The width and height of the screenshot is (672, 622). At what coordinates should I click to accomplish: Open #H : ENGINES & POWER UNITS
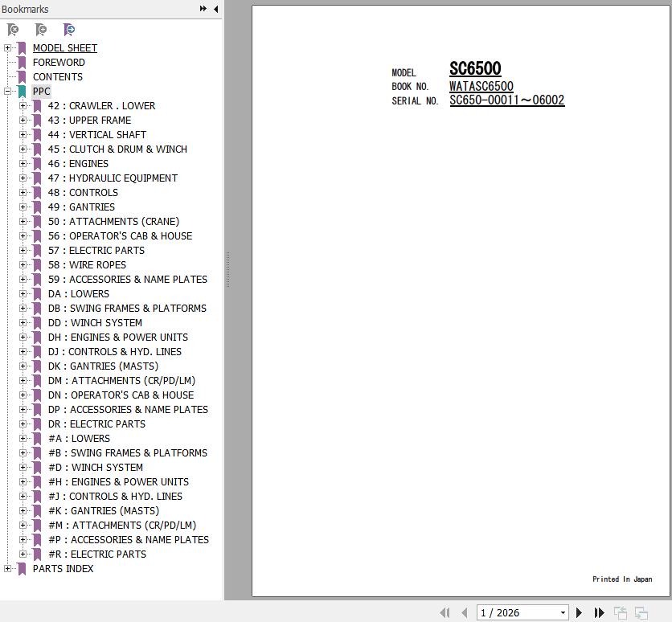point(118,482)
